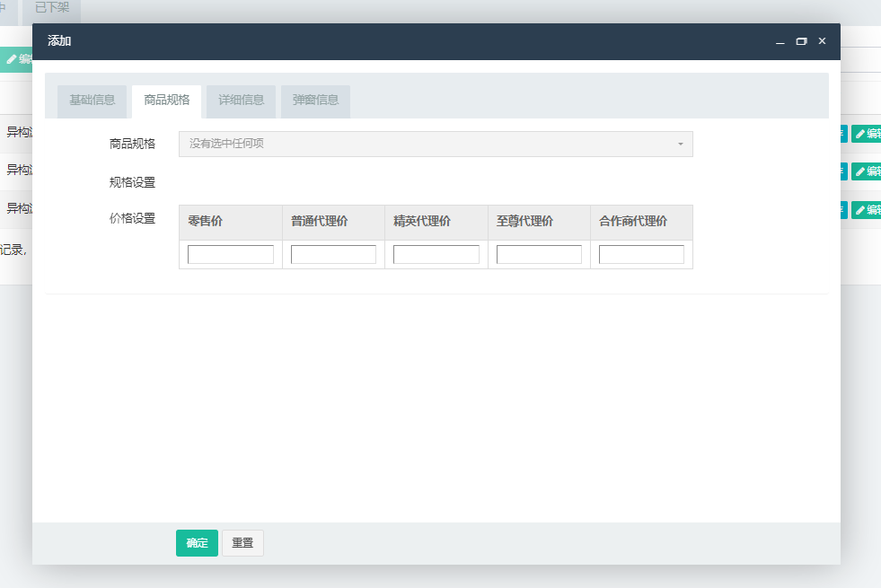Switch to the 基础信息 tab
This screenshot has width=881, height=588.
[x=92, y=100]
